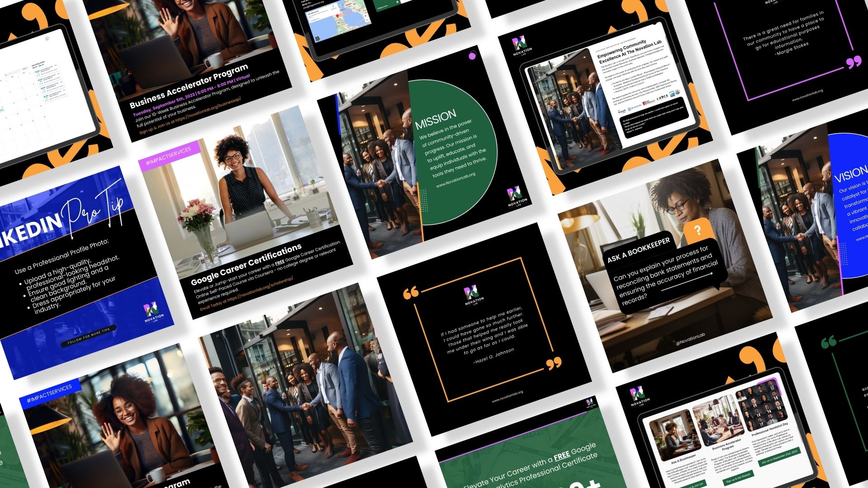
Task: Click the pink #IMPACTSERVICES tag
Action: (x=169, y=156)
